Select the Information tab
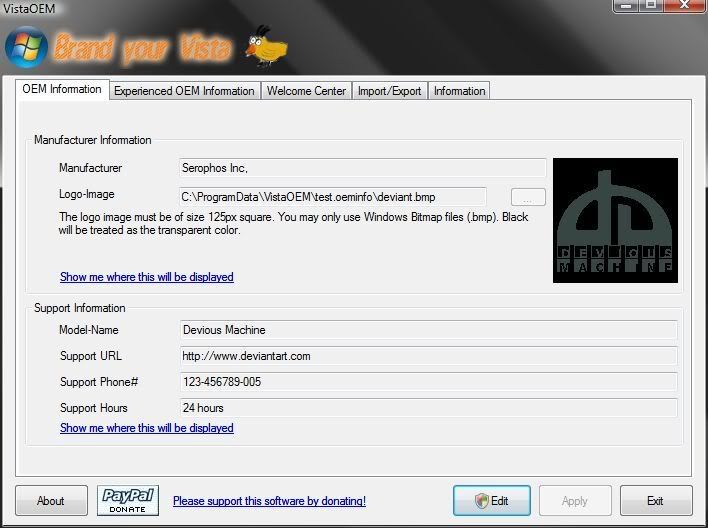Image resolution: width=708 pixels, height=528 pixels. coord(459,91)
